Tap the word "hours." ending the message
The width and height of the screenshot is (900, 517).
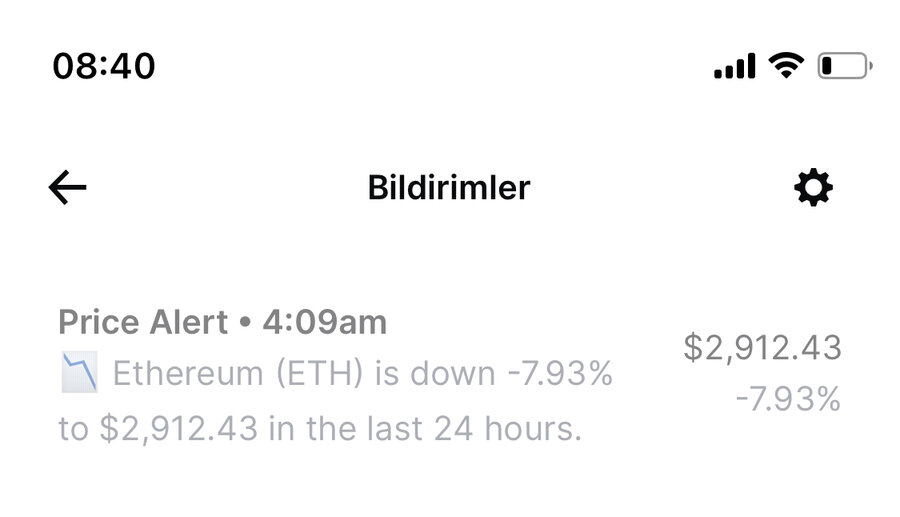531,429
